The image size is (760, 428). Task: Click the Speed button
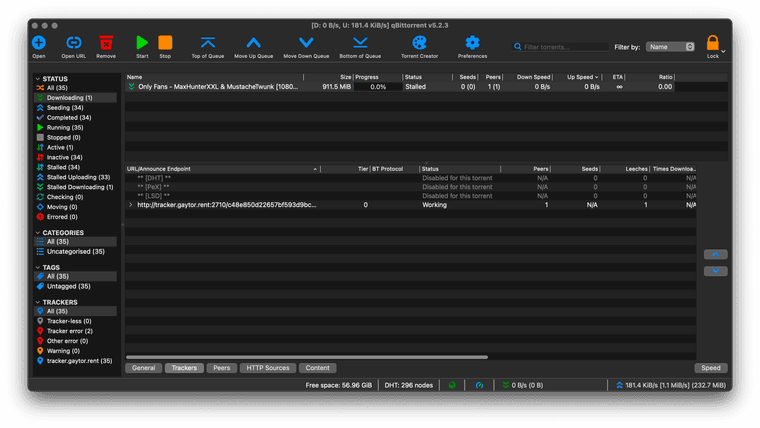711,368
